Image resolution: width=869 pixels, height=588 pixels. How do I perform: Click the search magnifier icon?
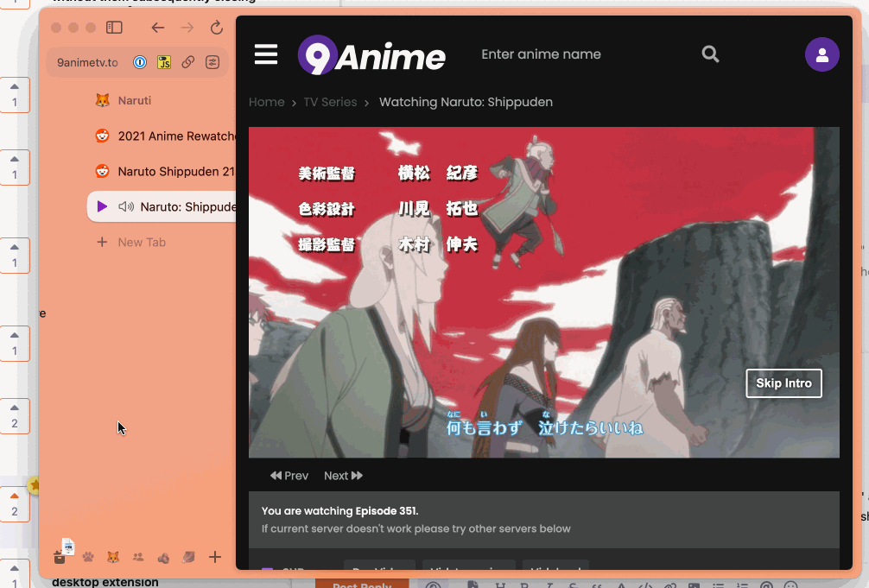[x=710, y=54]
